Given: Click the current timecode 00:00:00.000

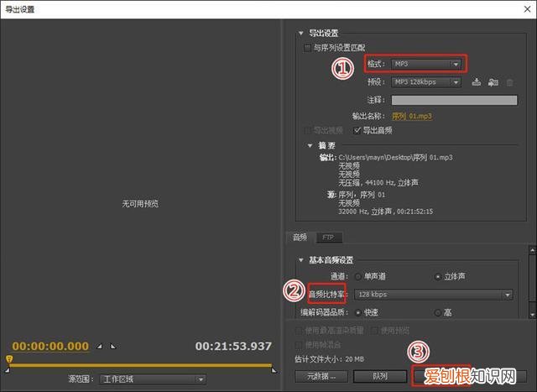Looking at the screenshot, I should click(50, 347).
